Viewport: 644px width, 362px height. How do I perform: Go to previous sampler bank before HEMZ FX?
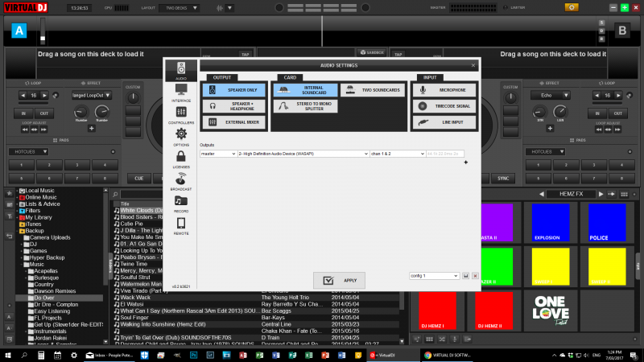pos(541,194)
